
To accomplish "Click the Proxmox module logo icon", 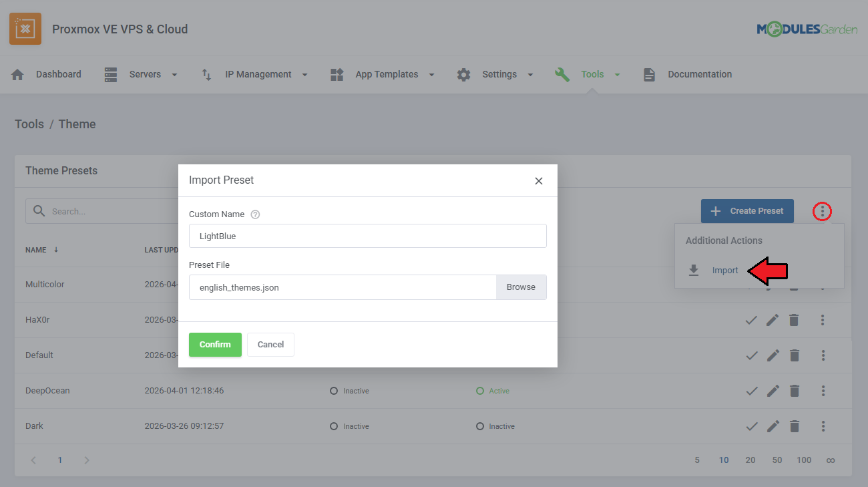I will coord(25,29).
